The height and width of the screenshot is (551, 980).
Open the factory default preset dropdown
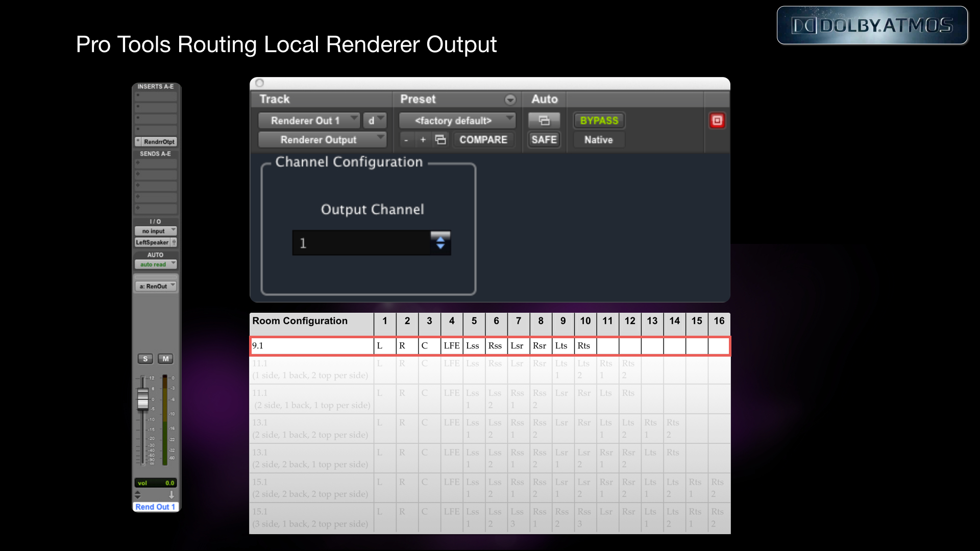457,120
